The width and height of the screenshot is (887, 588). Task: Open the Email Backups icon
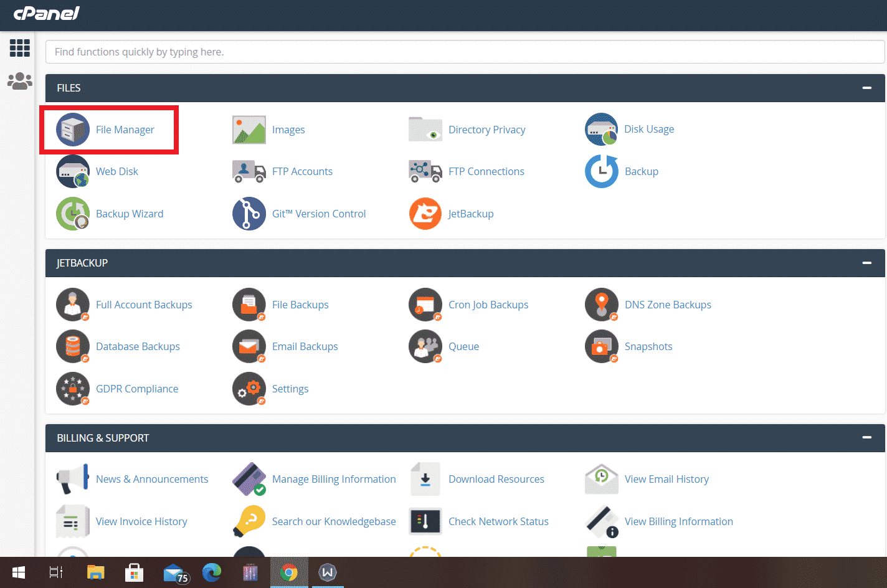pos(249,346)
